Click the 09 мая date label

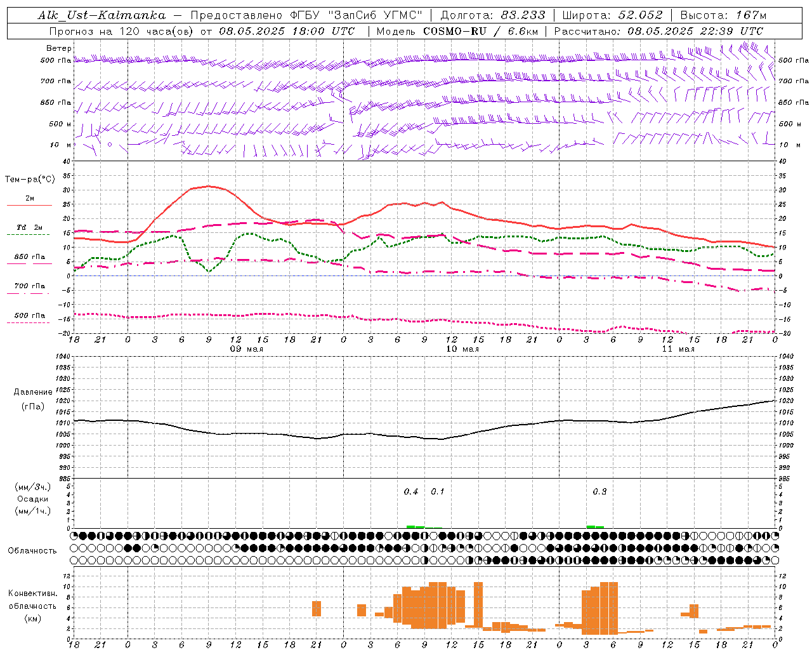click(246, 349)
